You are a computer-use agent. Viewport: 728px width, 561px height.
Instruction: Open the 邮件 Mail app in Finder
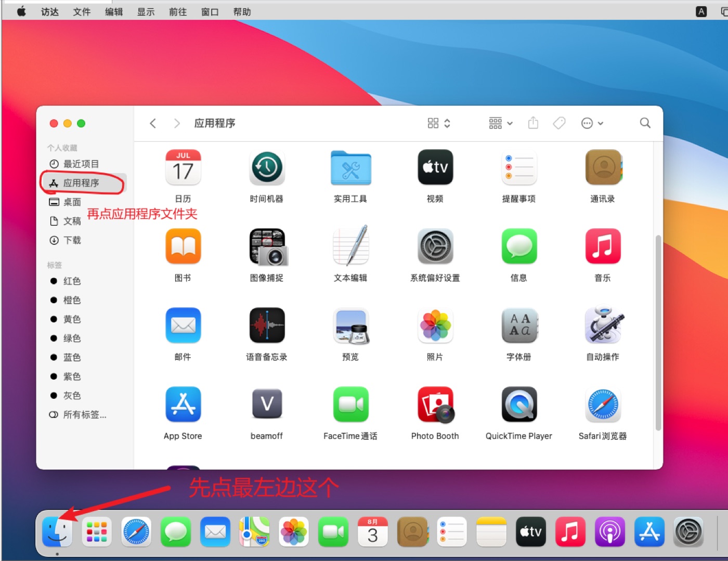183,325
